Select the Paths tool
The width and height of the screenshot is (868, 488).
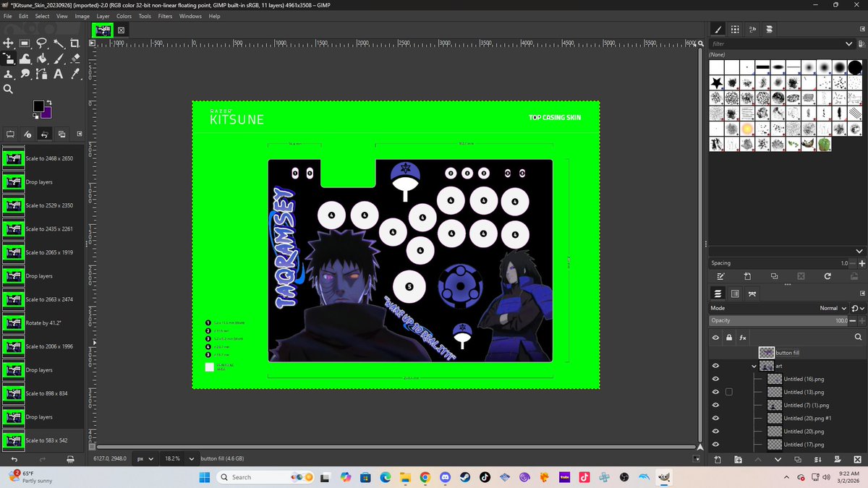[x=41, y=74]
